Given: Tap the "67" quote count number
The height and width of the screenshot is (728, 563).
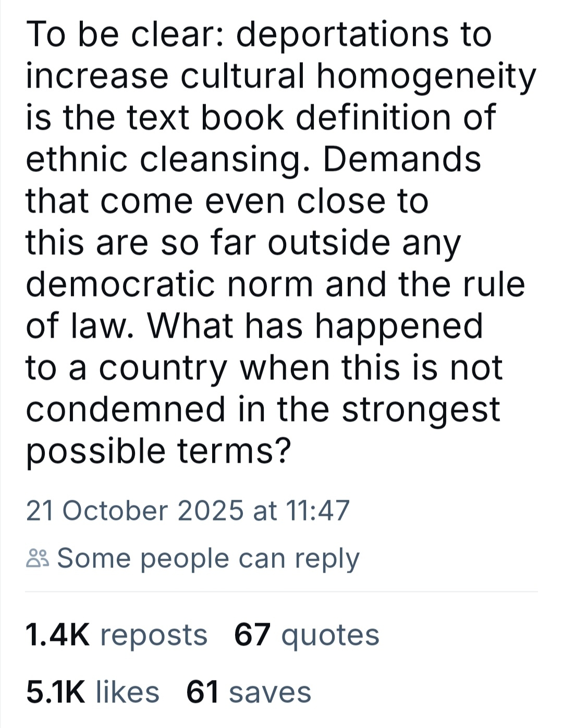Looking at the screenshot, I should (253, 635).
